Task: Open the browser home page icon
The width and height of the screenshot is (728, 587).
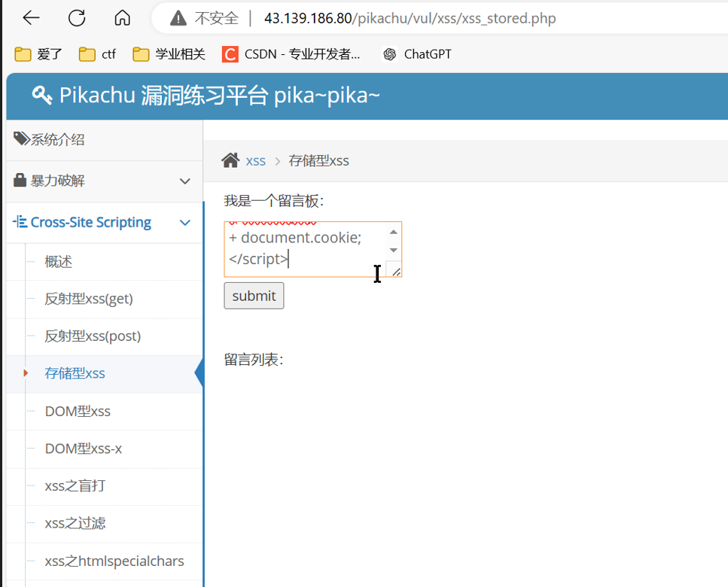Action: pos(122,18)
